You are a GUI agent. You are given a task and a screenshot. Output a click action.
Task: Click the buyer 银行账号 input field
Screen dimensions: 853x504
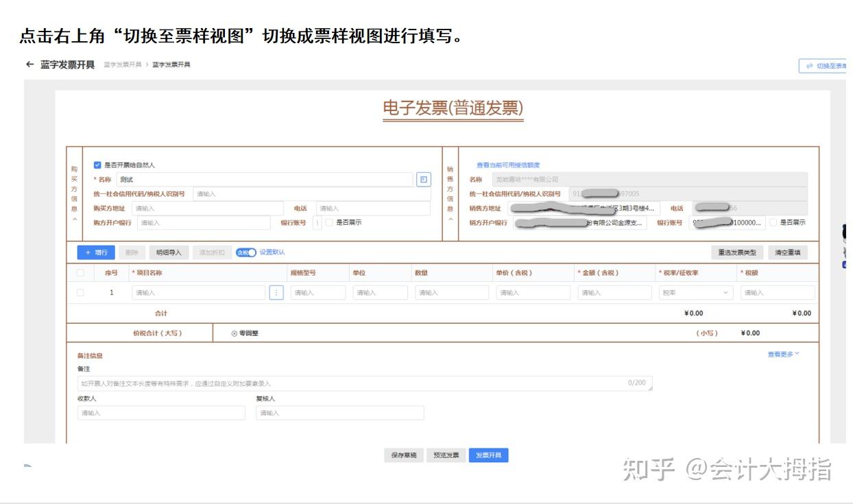click(x=317, y=223)
